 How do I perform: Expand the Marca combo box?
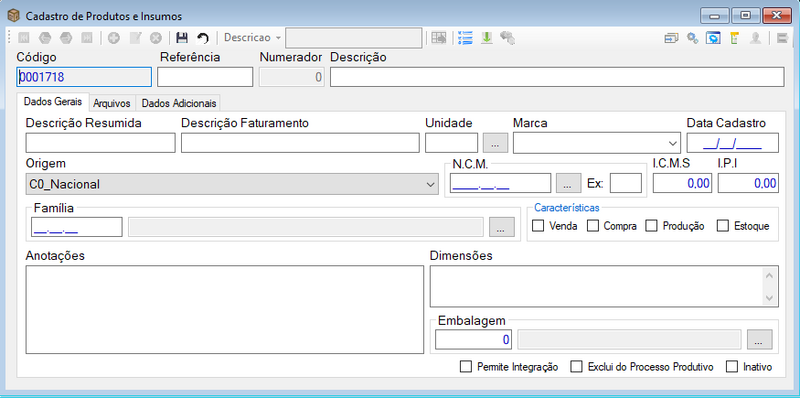click(672, 143)
